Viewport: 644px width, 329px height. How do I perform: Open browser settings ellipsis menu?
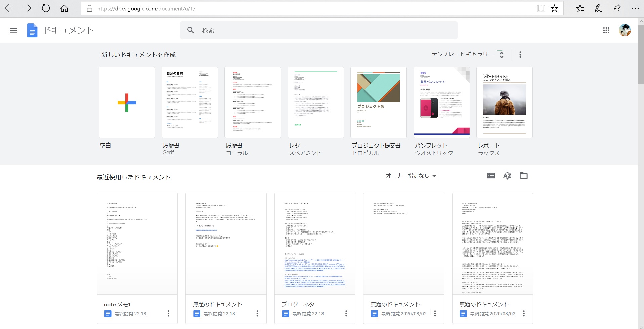635,8
